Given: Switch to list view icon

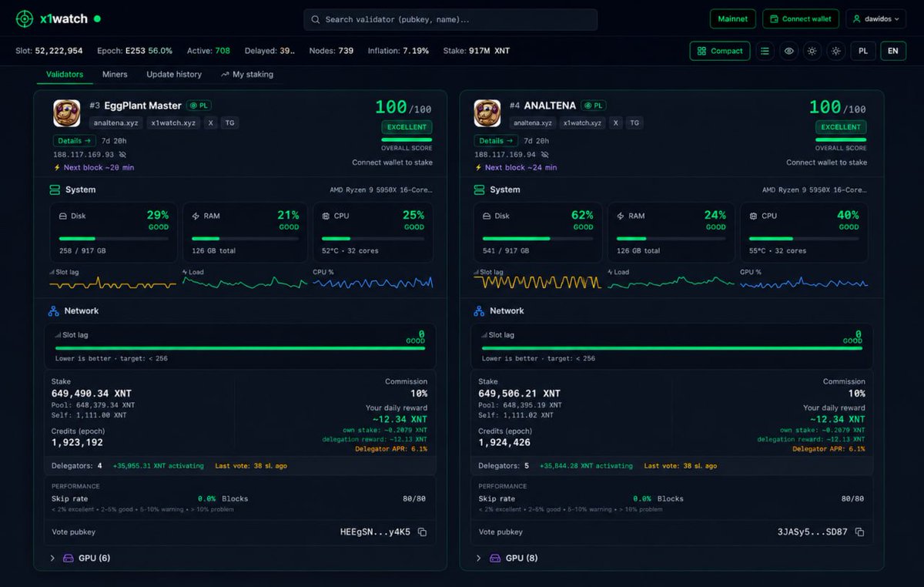Looking at the screenshot, I should tap(765, 51).
